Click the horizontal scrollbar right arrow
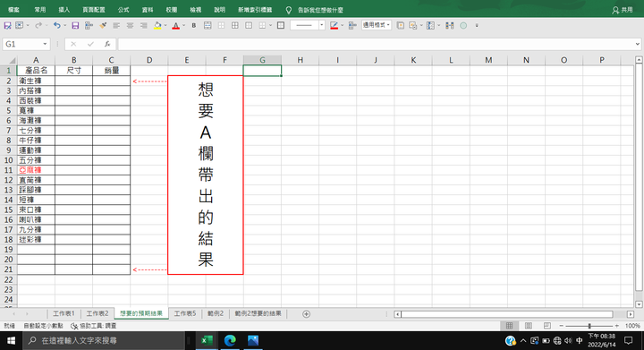The height and width of the screenshot is (350, 644). (x=631, y=314)
